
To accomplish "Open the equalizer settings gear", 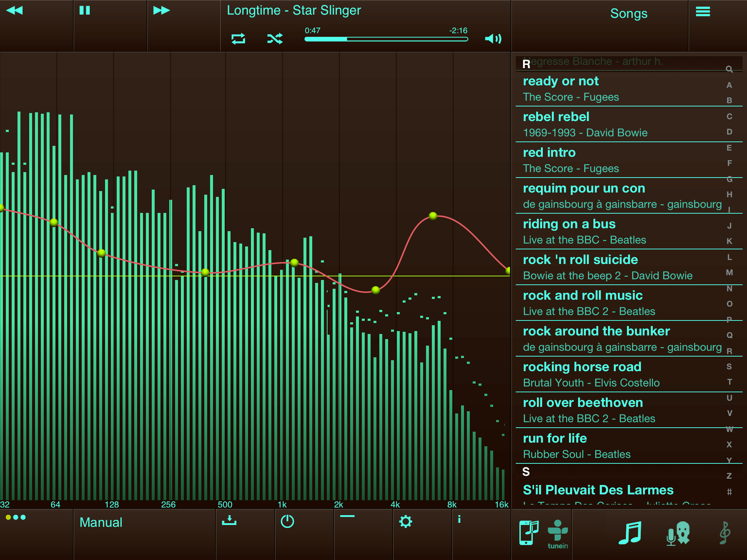I will point(406,521).
